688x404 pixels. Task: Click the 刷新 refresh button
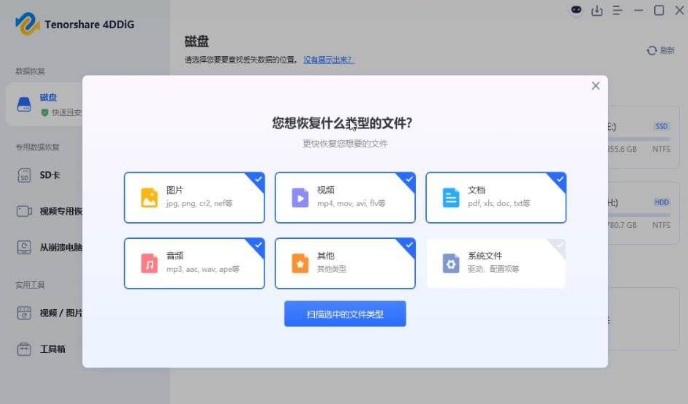tap(660, 50)
